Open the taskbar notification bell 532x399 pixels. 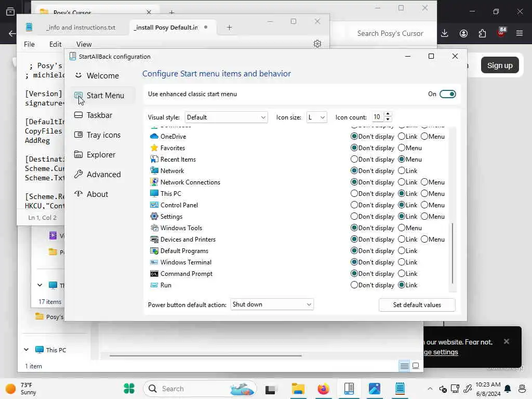click(x=508, y=389)
